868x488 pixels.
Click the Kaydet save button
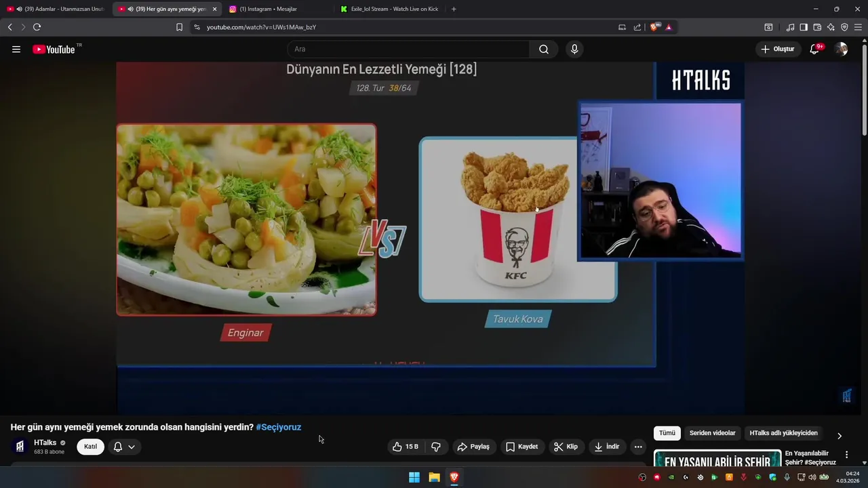[x=522, y=447]
